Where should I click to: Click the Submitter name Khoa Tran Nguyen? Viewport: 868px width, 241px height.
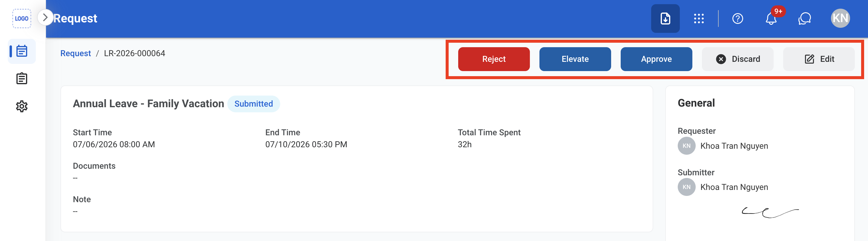click(x=734, y=187)
